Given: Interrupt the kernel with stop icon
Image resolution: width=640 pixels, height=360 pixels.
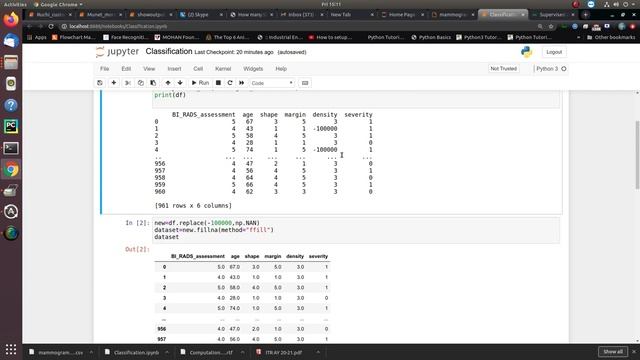Looking at the screenshot, I should (x=218, y=83).
